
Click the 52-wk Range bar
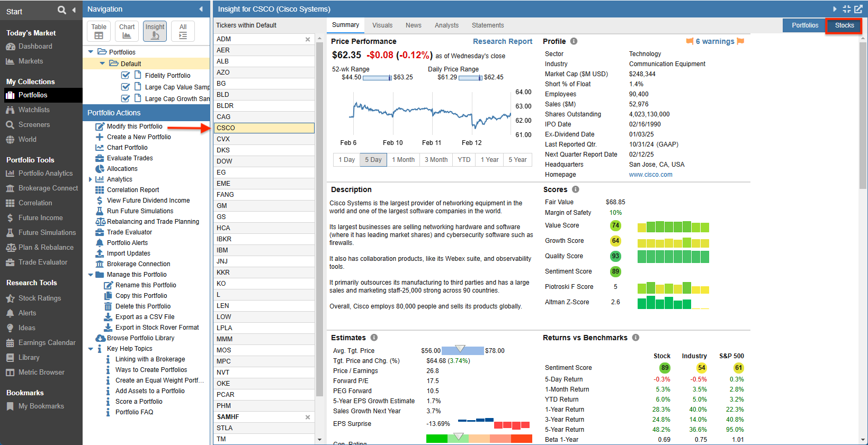coord(377,78)
